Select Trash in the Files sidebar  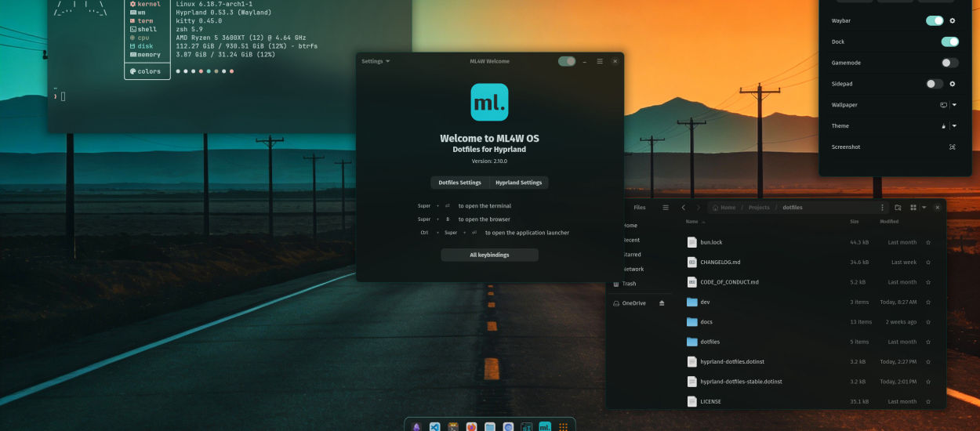pos(629,284)
